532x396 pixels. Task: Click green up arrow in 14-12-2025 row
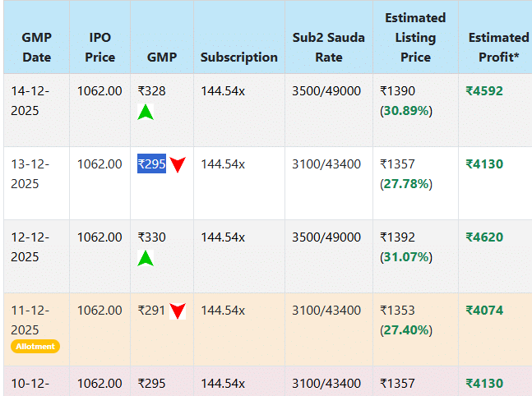click(x=146, y=113)
